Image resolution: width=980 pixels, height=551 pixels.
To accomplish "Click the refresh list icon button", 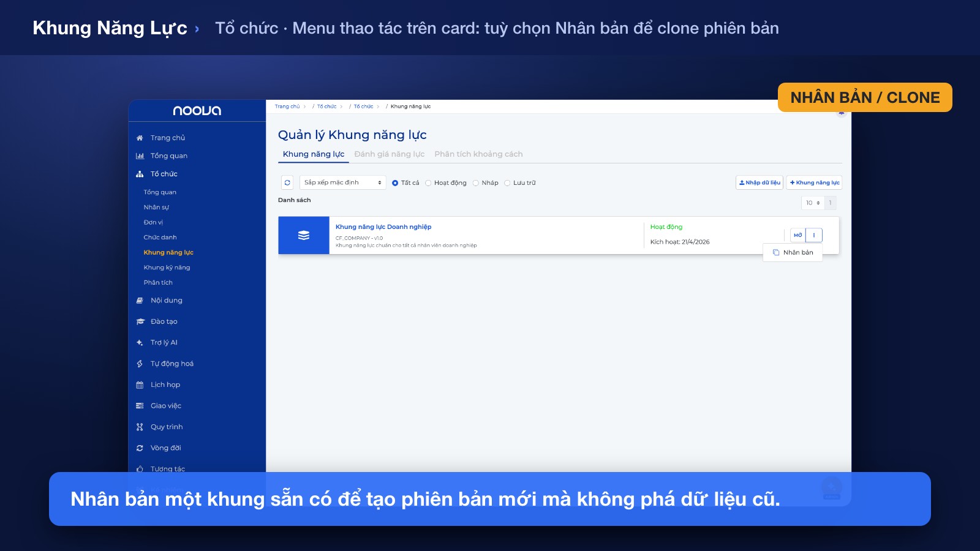I will pos(287,182).
